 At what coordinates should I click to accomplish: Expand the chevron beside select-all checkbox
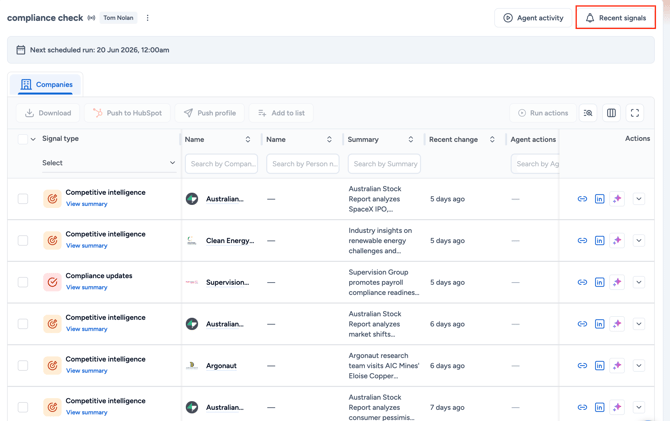(33, 139)
